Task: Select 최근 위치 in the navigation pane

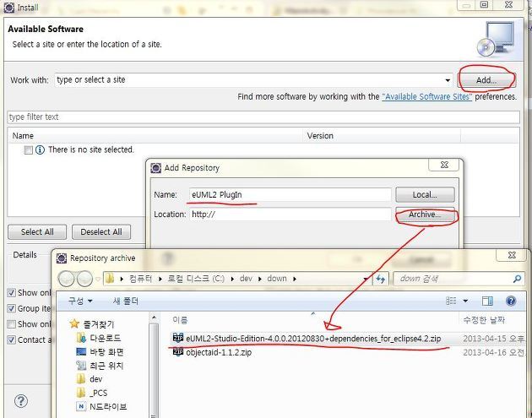Action: 100,366
